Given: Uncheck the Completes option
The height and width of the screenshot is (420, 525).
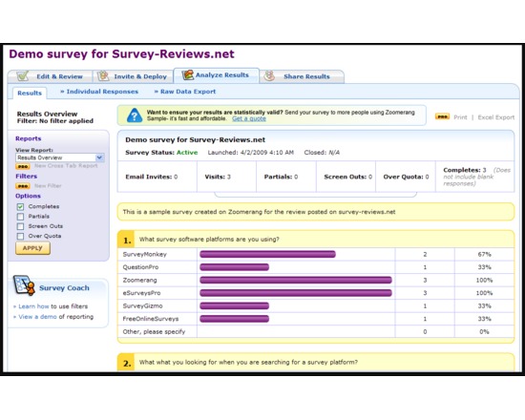Looking at the screenshot, I should pyautogui.click(x=20, y=206).
